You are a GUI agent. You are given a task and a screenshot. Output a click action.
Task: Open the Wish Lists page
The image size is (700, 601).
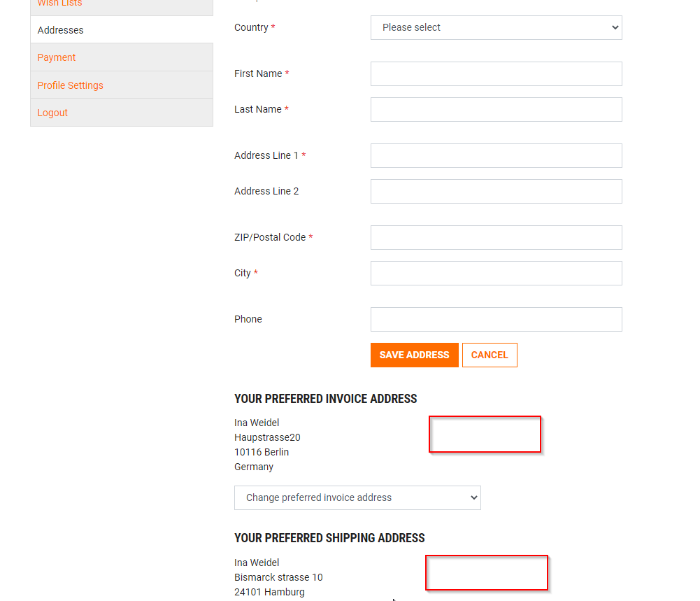point(59,4)
